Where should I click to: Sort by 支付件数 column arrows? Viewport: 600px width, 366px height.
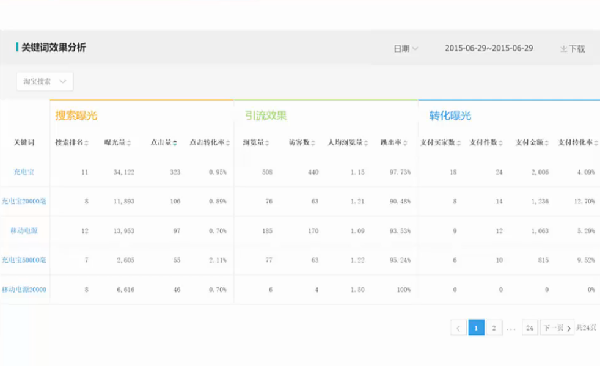pyautogui.click(x=501, y=143)
